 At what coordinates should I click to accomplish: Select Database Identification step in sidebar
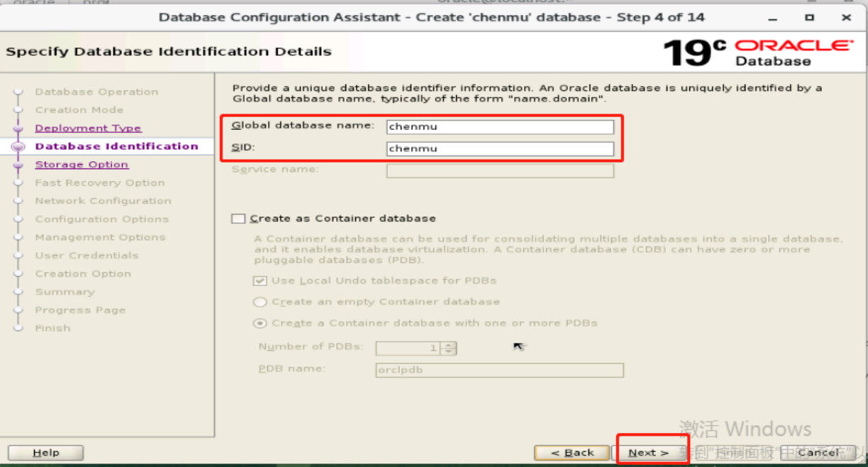(116, 146)
